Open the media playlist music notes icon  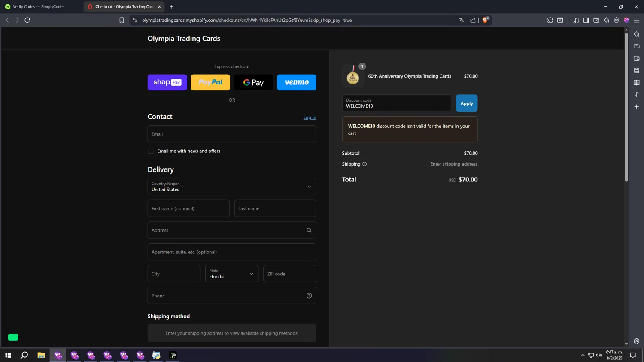point(576,20)
